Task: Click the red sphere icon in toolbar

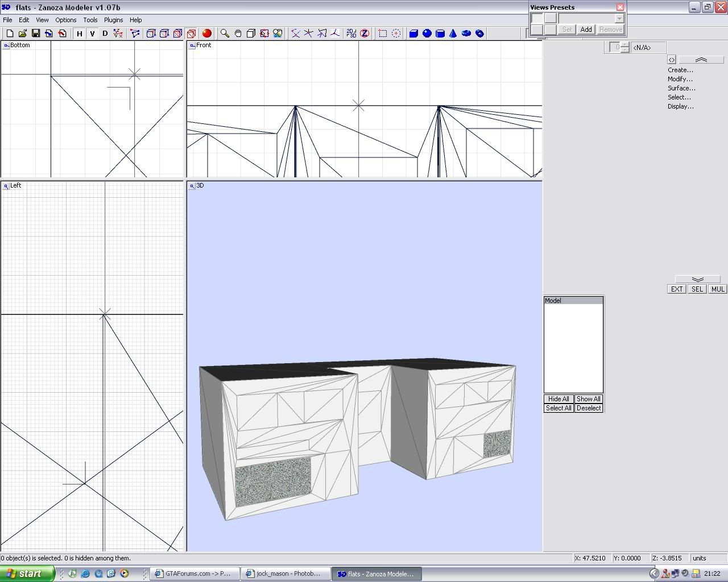Action: coord(206,34)
